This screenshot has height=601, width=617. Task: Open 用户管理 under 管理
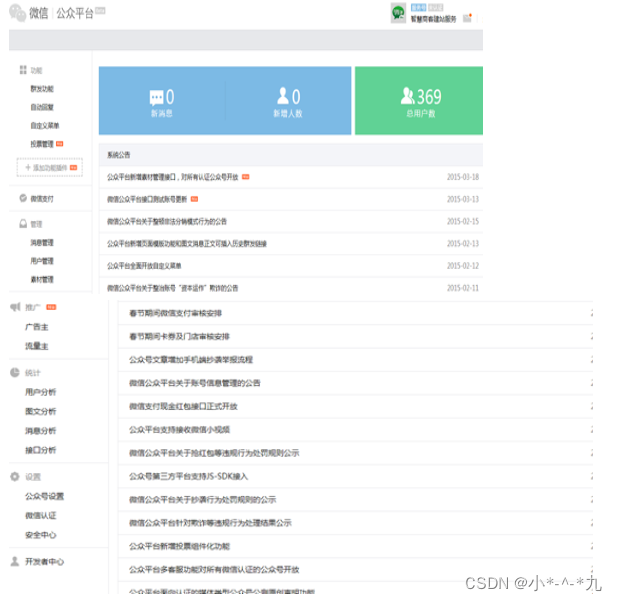pos(42,261)
